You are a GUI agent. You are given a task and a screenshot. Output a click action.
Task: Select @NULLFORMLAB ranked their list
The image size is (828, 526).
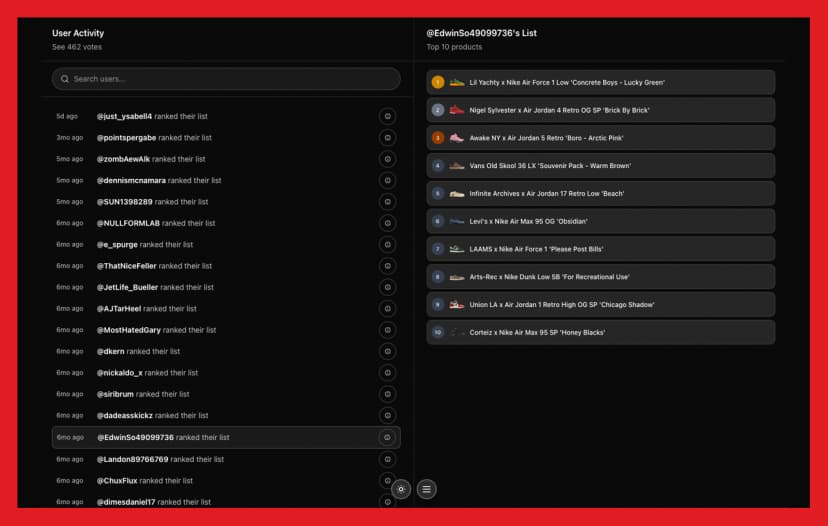coord(226,223)
